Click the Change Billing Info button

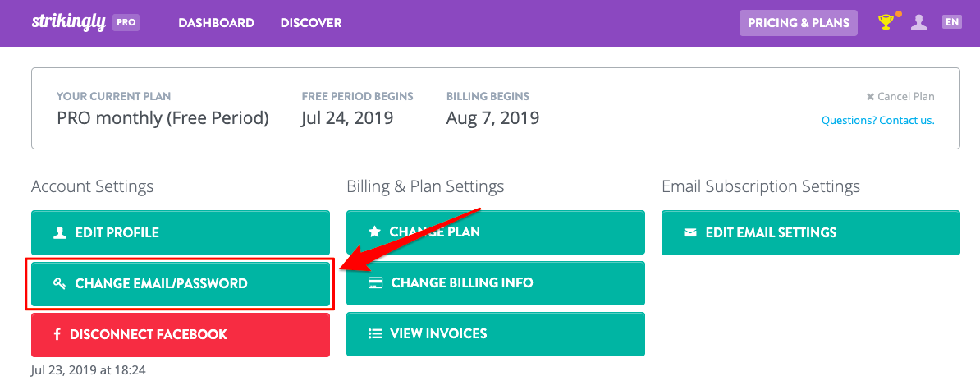click(x=496, y=283)
